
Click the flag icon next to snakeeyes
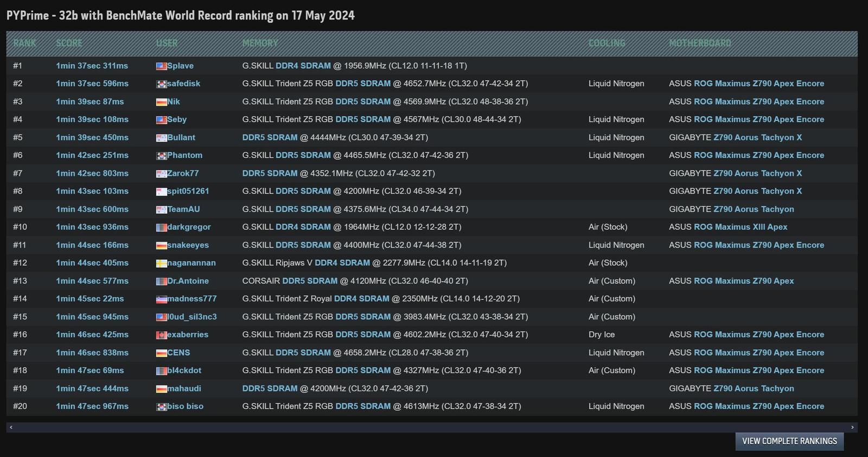point(161,245)
